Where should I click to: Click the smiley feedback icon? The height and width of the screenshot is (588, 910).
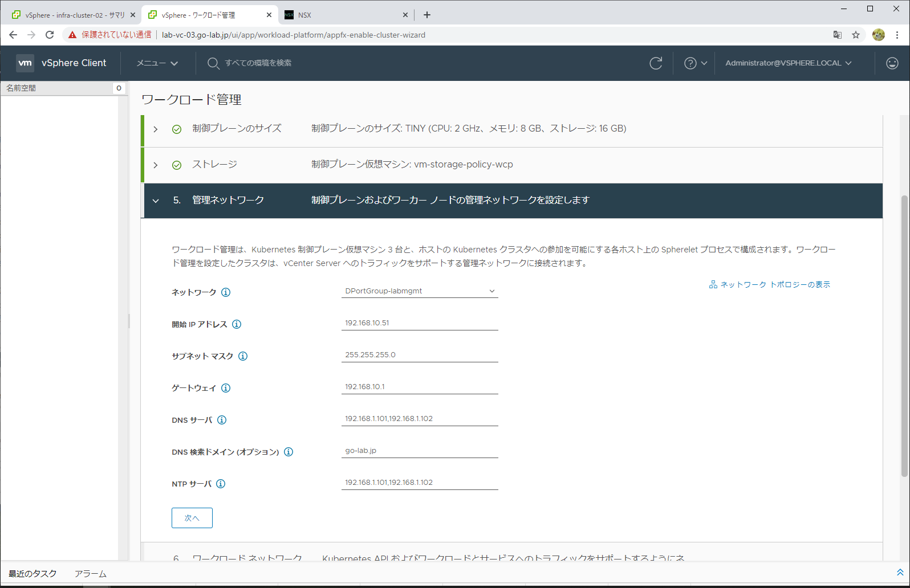(x=892, y=63)
